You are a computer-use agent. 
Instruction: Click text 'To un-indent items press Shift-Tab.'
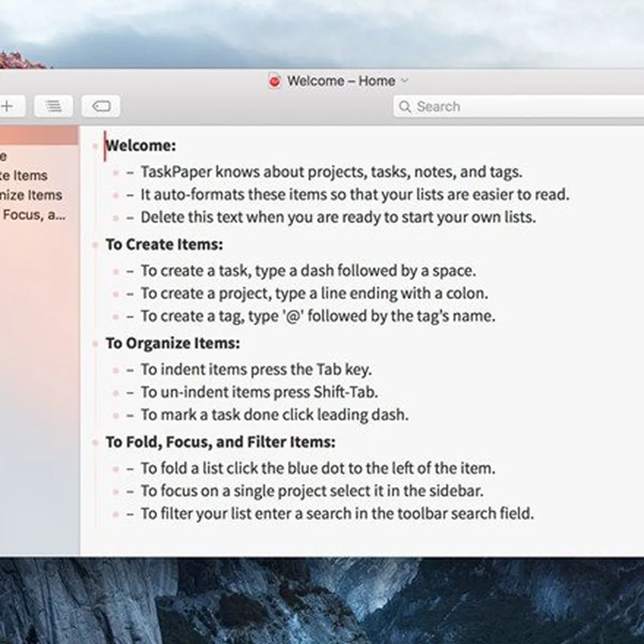tap(259, 392)
